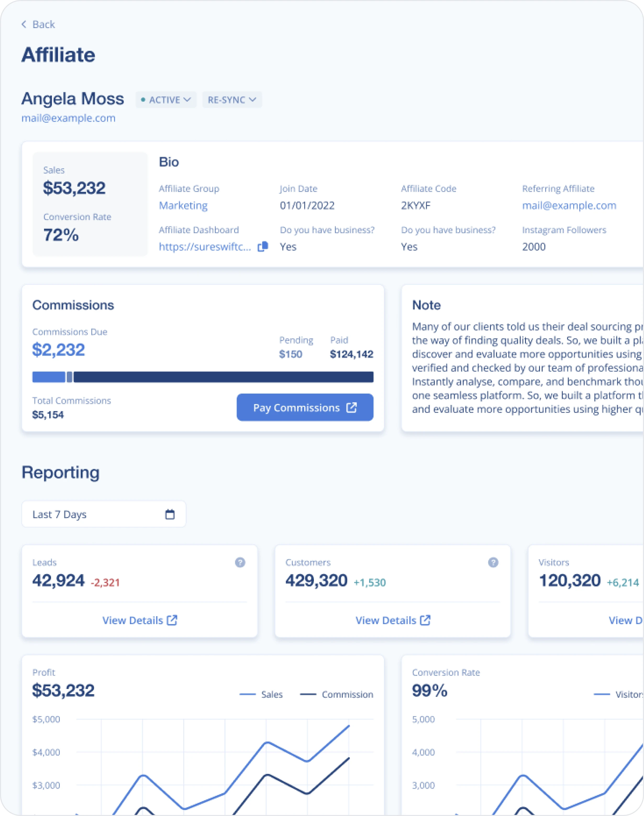Viewport: 644px width, 816px height.
Task: Click the Pending amount $150
Action: coord(290,354)
